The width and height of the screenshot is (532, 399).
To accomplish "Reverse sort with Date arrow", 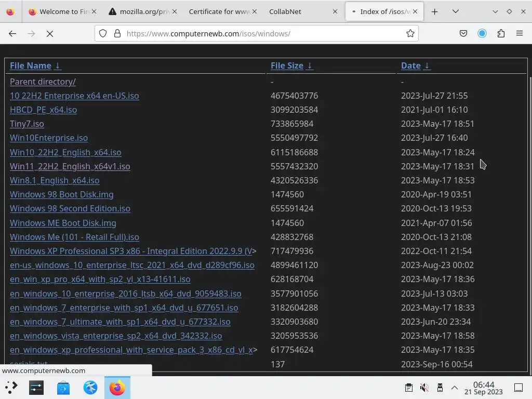I will click(427, 65).
